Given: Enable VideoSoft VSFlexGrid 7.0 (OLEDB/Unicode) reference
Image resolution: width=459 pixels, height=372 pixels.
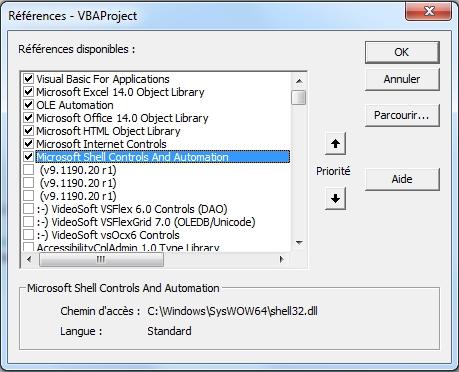Looking at the screenshot, I should [x=28, y=222].
